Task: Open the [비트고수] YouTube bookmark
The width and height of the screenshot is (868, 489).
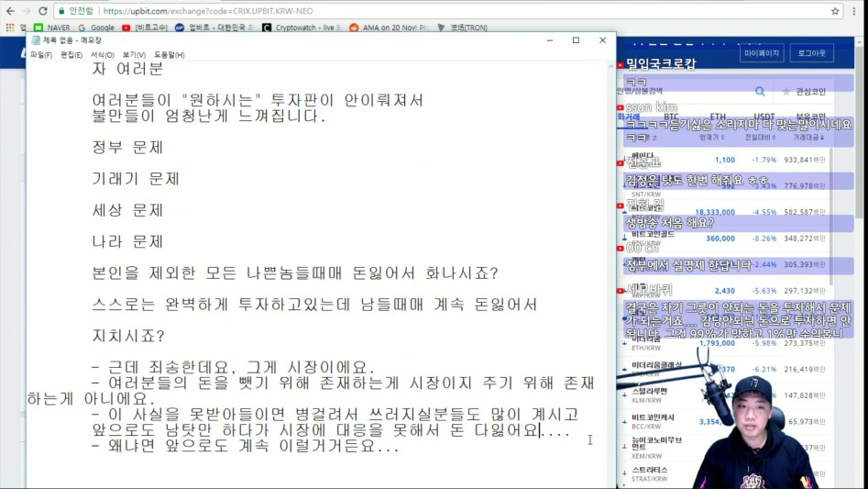Action: [x=145, y=28]
